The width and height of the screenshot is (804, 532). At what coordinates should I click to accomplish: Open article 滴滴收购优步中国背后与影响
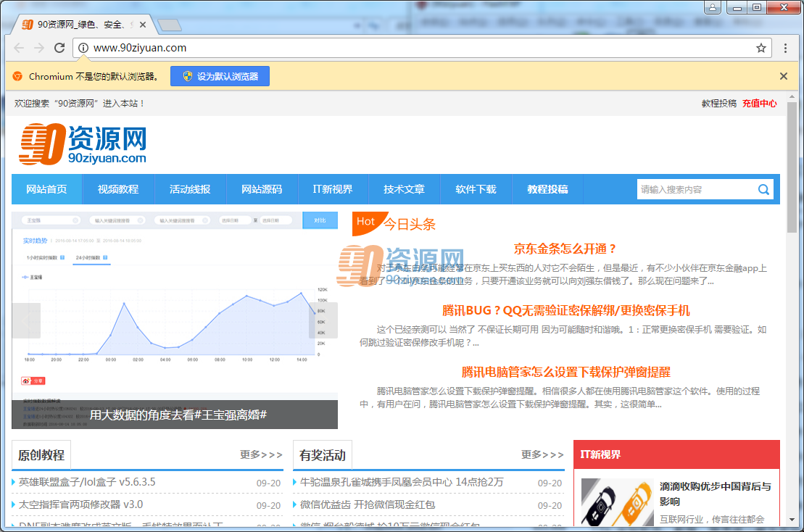[x=716, y=494]
